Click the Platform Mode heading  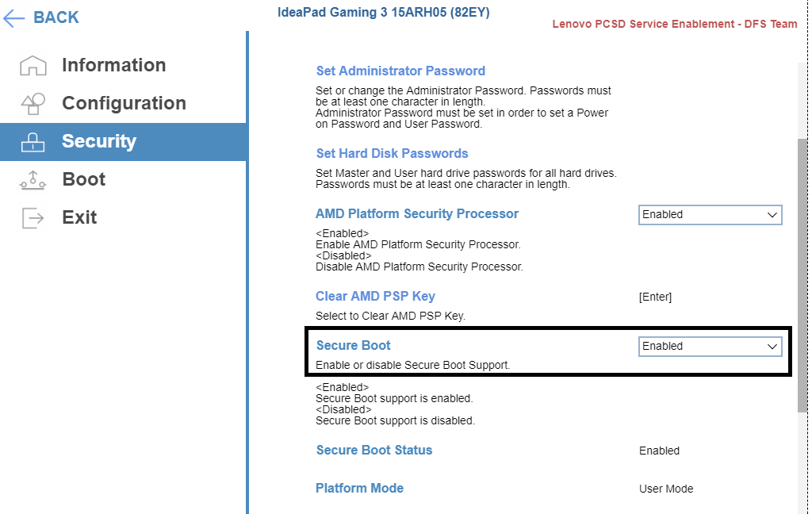(x=359, y=488)
